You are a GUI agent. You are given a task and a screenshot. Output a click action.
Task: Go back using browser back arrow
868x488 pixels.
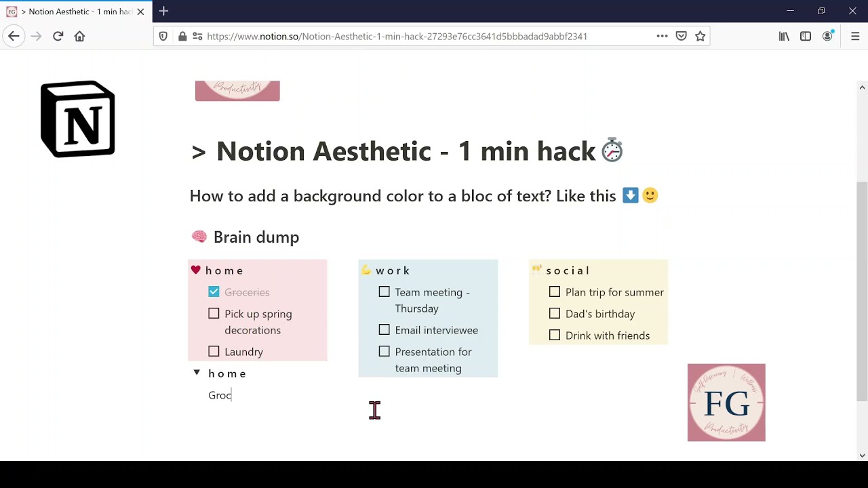click(x=14, y=36)
